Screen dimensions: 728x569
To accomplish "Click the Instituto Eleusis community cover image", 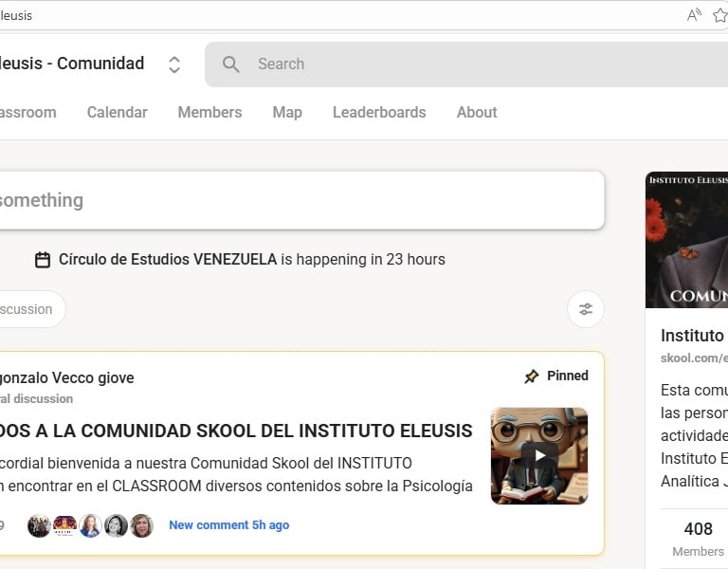I will click(x=686, y=240).
